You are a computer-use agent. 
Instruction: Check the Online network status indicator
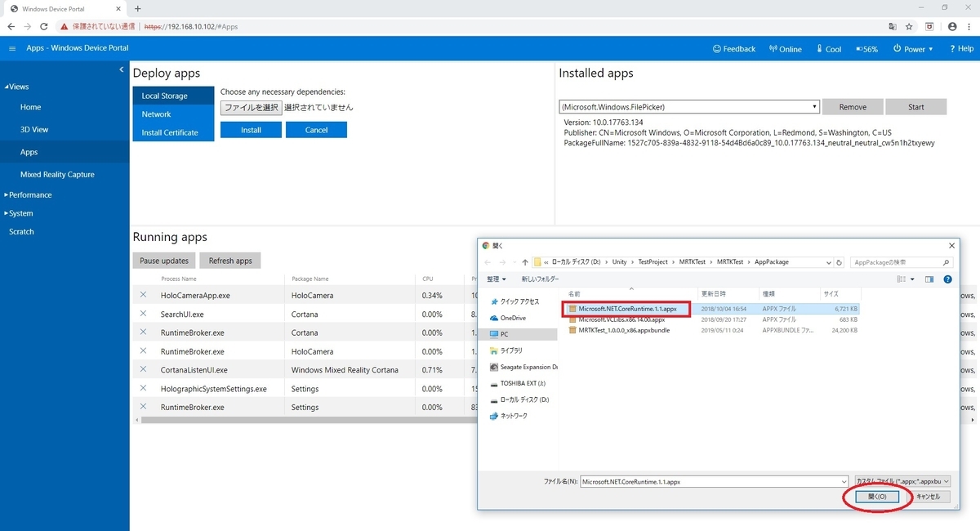point(786,49)
